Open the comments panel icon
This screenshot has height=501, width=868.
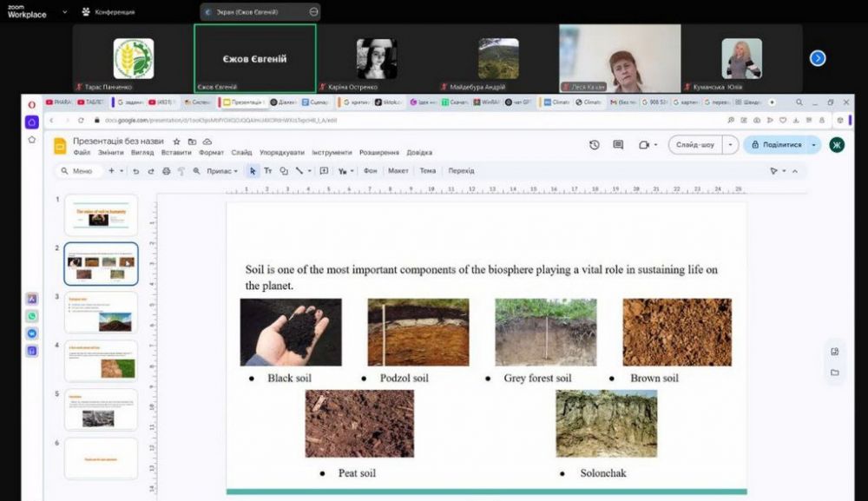(618, 145)
